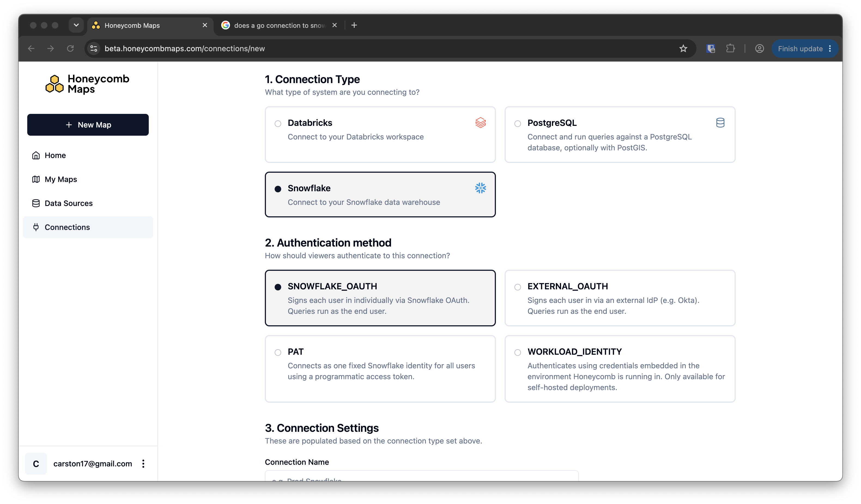This screenshot has height=504, width=861.
Task: Choose WORKLOAD_IDENTITY radio option
Action: pyautogui.click(x=518, y=352)
